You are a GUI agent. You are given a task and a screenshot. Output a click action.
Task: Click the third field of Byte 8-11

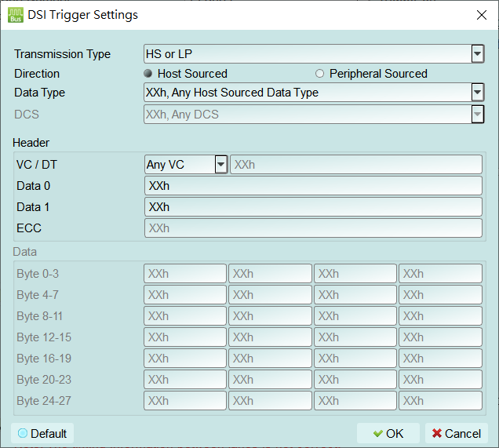pos(355,316)
